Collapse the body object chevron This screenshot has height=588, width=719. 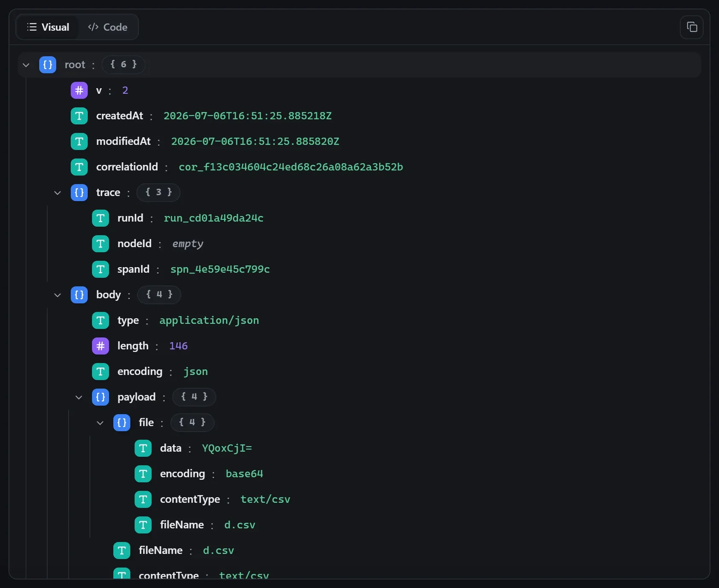click(x=58, y=295)
